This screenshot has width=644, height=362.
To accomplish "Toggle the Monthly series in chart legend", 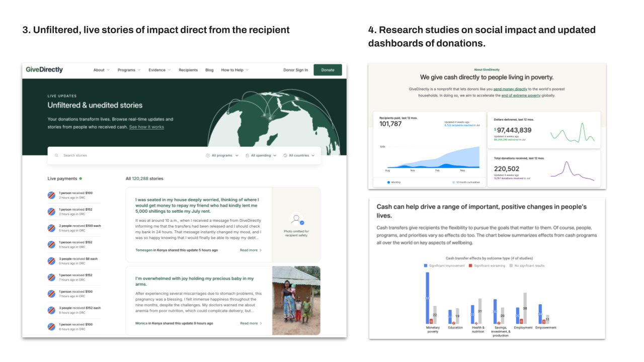I will (396, 182).
